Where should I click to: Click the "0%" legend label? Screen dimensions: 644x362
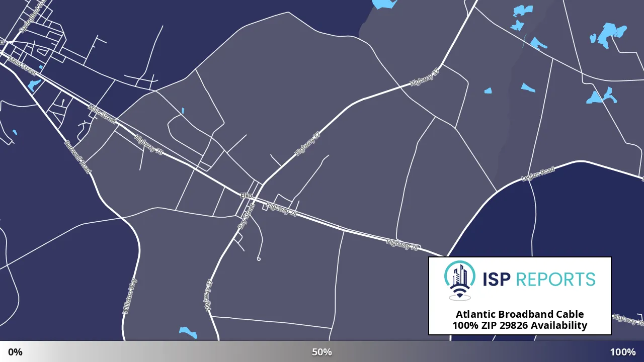coord(15,352)
